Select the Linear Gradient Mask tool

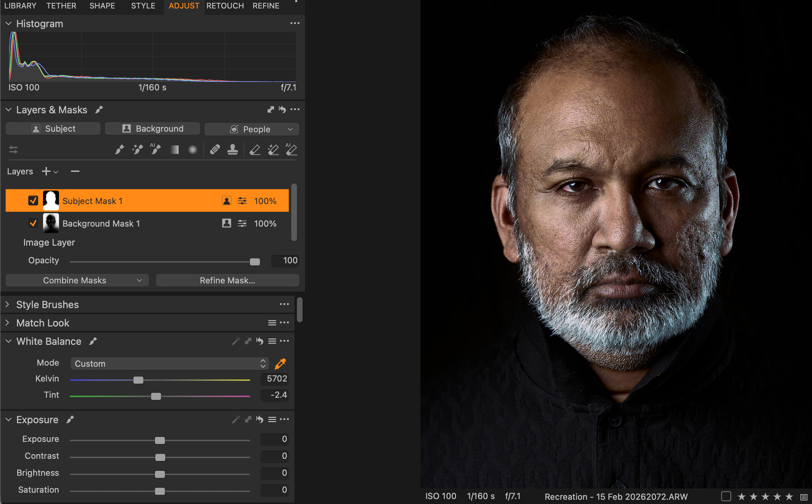[x=174, y=150]
